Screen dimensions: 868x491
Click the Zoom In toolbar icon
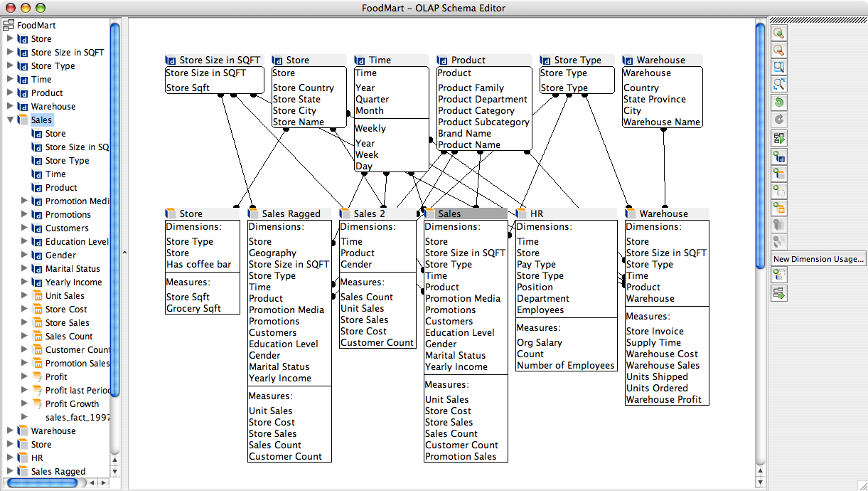click(779, 33)
